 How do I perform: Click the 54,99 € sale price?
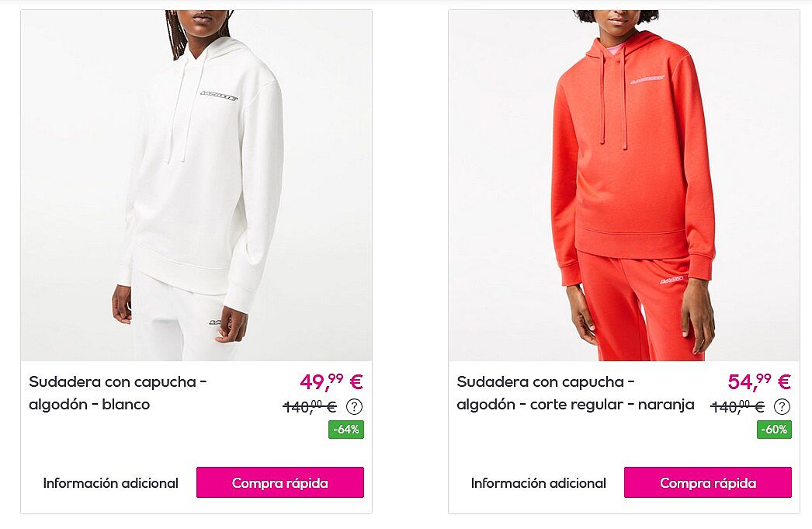[759, 382]
